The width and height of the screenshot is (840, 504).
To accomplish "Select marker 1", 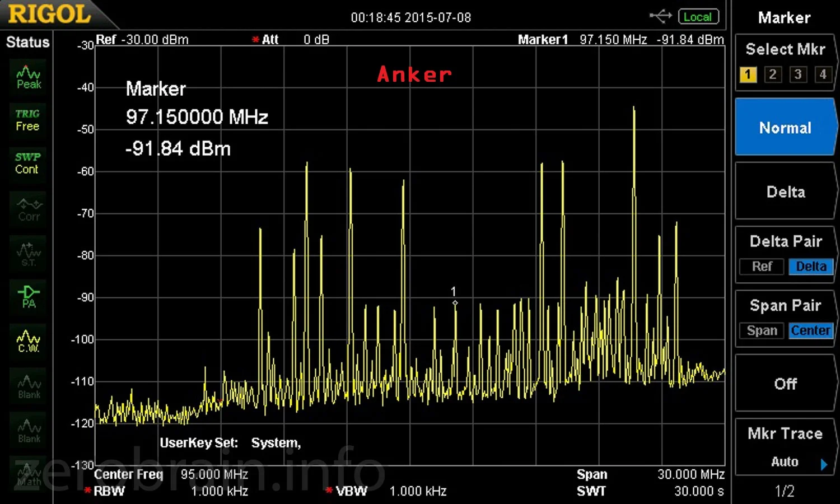I will pos(748,74).
